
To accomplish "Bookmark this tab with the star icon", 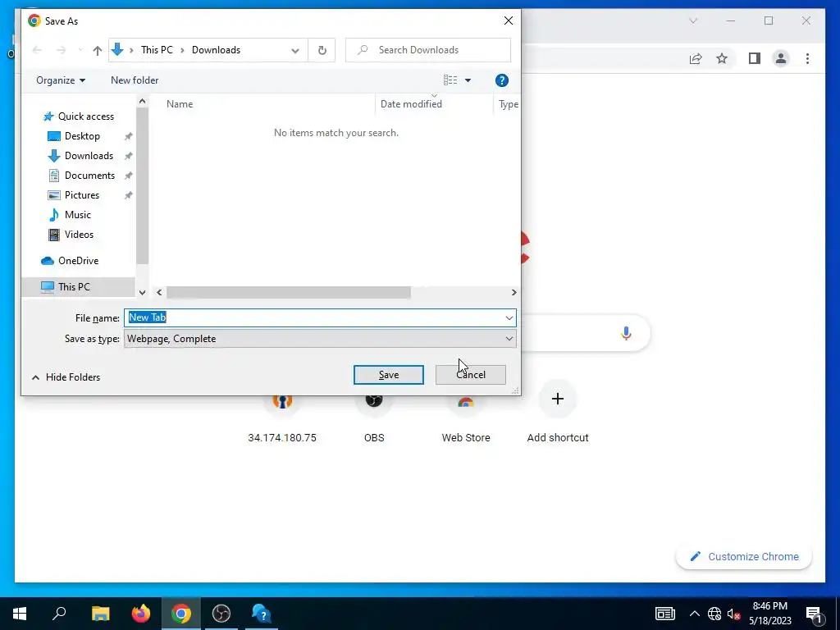I will click(x=722, y=58).
